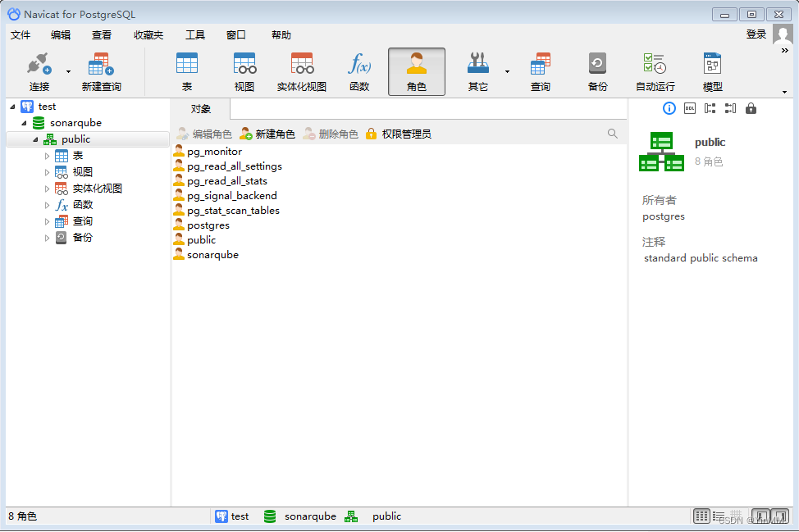799x532 pixels.
Task: Show the General info panel icon
Action: [x=669, y=108]
